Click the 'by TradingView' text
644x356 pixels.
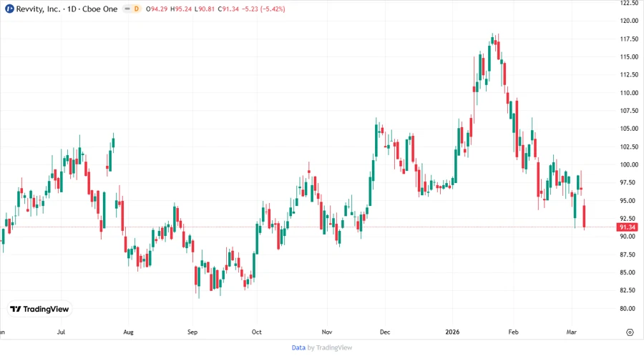[x=330, y=347]
